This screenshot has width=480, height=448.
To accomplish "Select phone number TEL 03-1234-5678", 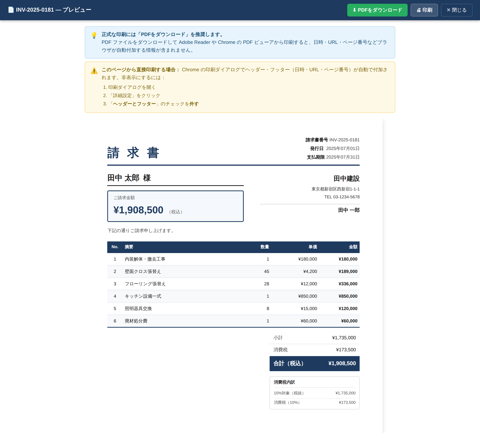I will [x=342, y=197].
